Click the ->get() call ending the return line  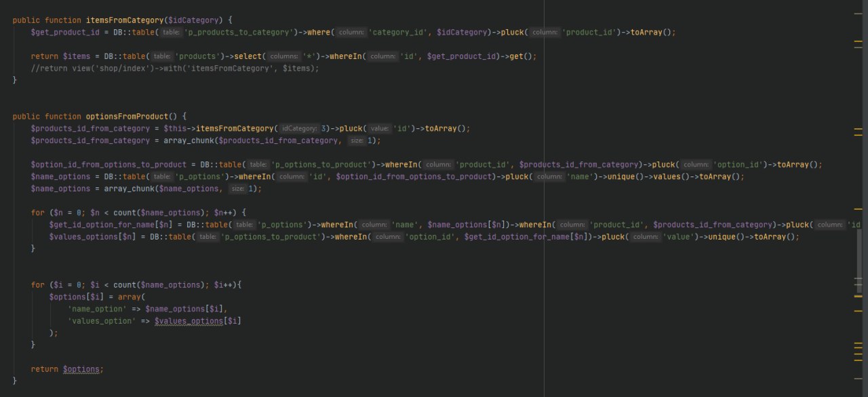coord(520,56)
